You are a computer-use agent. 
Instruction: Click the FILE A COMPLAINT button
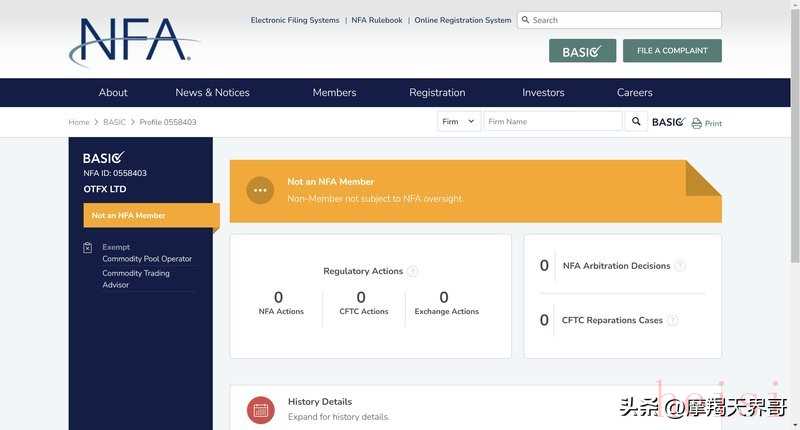tap(672, 51)
